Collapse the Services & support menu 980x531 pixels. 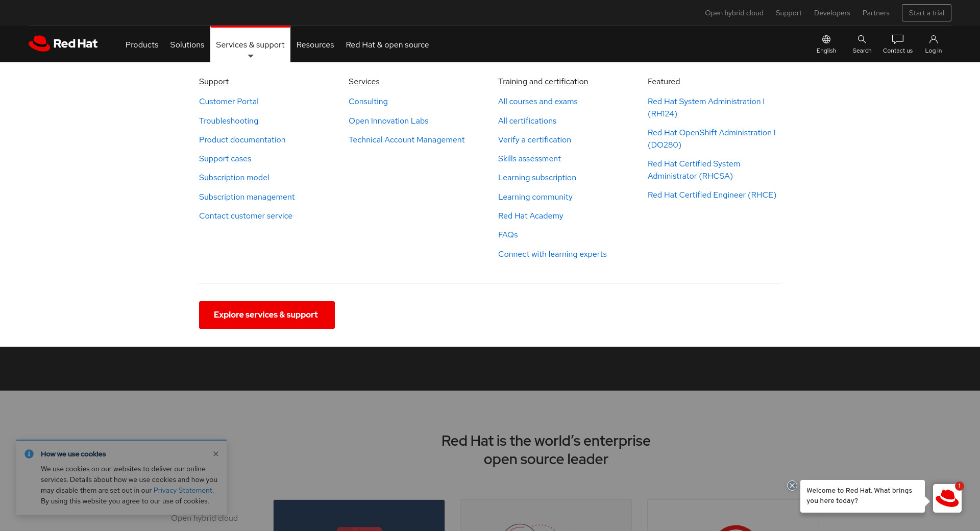click(x=250, y=45)
